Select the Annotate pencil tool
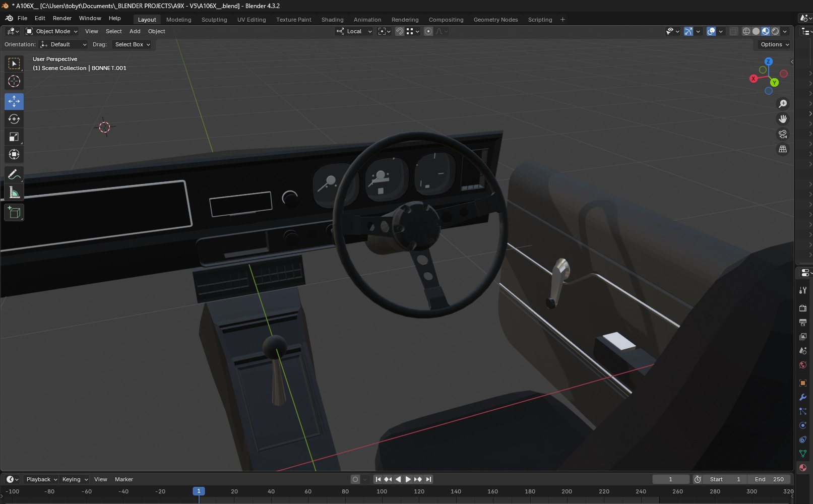 click(x=14, y=174)
